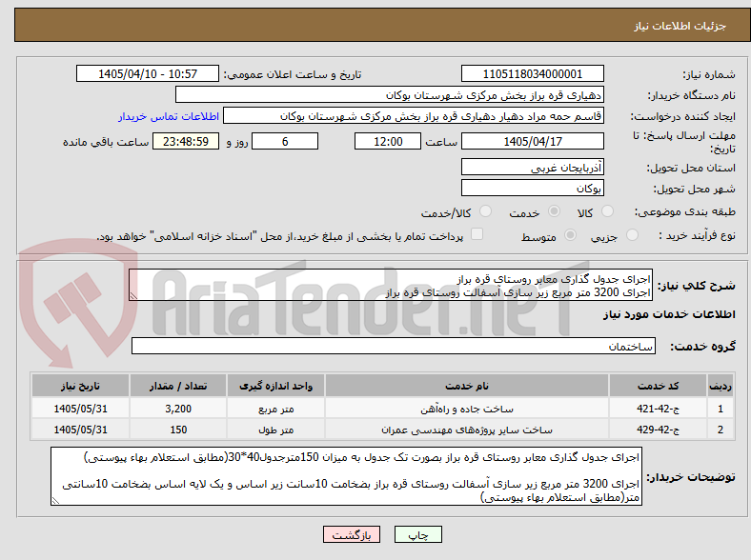The height and width of the screenshot is (560, 751).
Task: Open اطلاعات تماس خریدار link
Action: [x=169, y=116]
